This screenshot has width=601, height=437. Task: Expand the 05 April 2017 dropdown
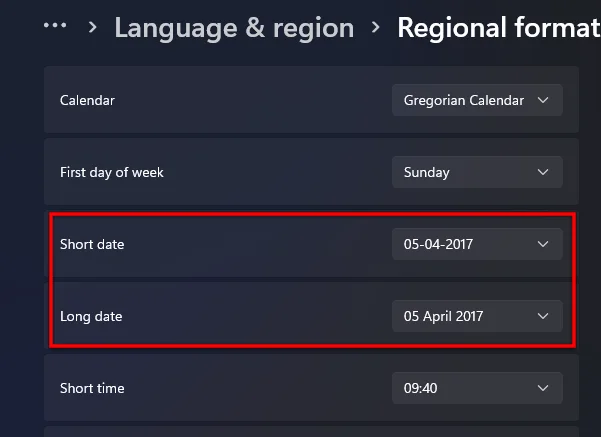(476, 316)
